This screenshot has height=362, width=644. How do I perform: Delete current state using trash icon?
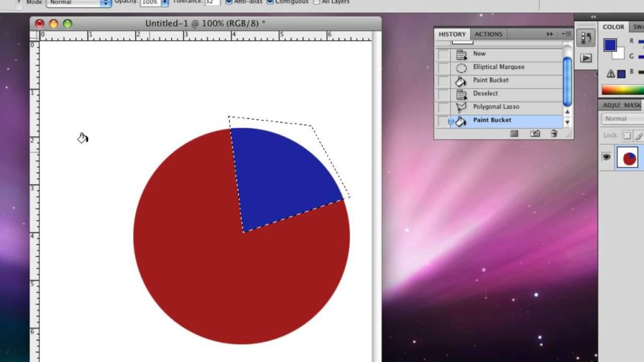pyautogui.click(x=553, y=133)
